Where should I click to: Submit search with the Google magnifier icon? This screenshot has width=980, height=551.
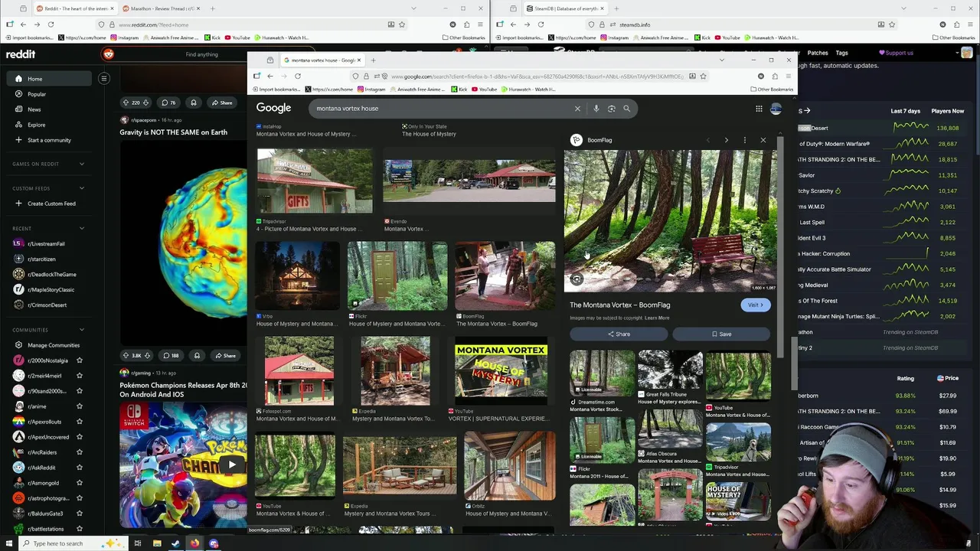point(626,109)
